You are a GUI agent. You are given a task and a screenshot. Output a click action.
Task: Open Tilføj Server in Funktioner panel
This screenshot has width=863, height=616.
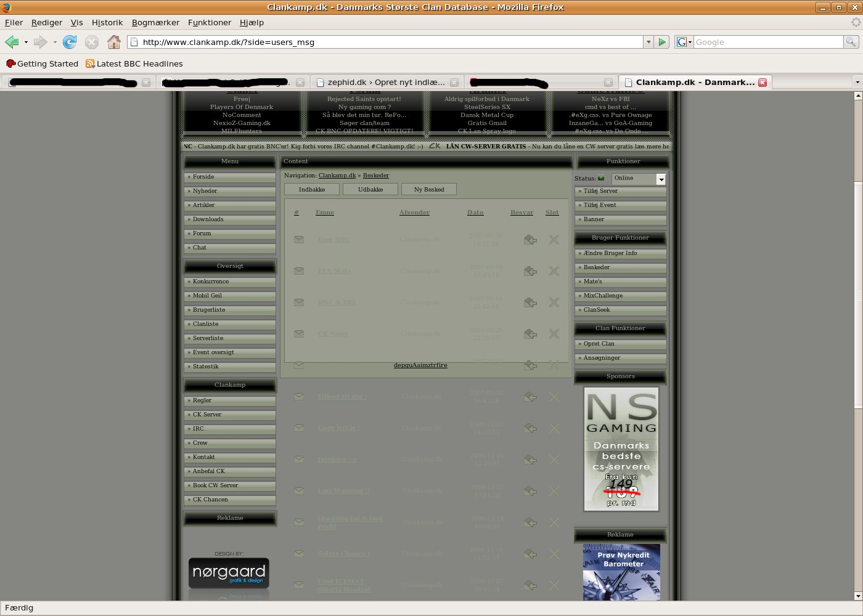pyautogui.click(x=620, y=192)
